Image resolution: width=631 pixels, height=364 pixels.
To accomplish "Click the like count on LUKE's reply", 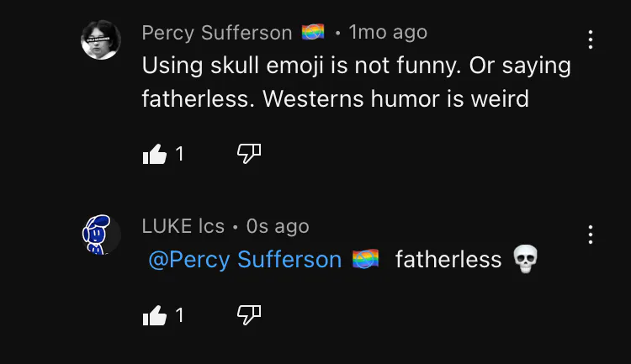I will click(x=179, y=315).
